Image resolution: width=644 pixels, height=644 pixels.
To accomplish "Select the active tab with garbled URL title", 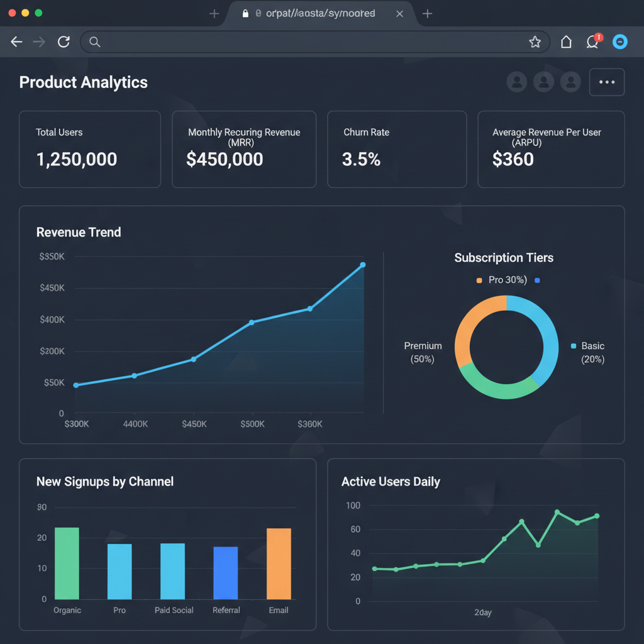I will [320, 14].
